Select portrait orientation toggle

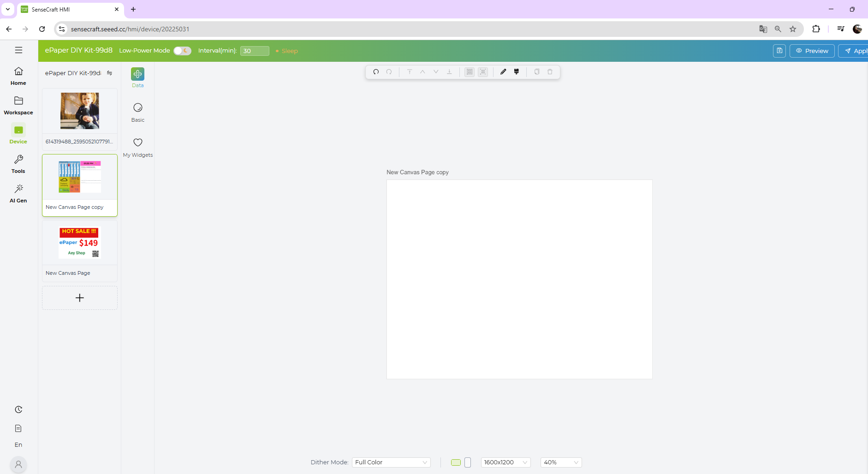[468, 462]
